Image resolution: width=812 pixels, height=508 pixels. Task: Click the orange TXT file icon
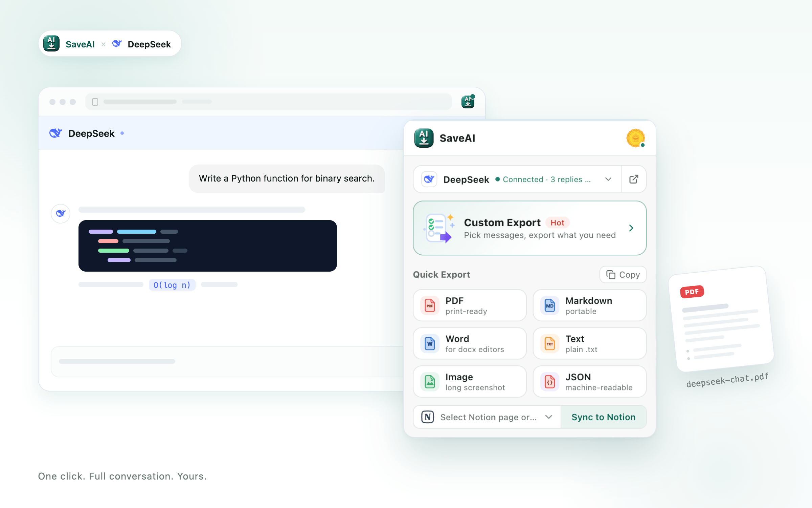click(x=549, y=343)
